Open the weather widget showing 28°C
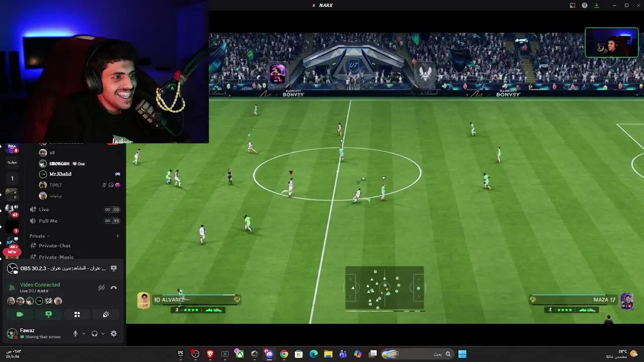The image size is (644, 362). [622, 354]
